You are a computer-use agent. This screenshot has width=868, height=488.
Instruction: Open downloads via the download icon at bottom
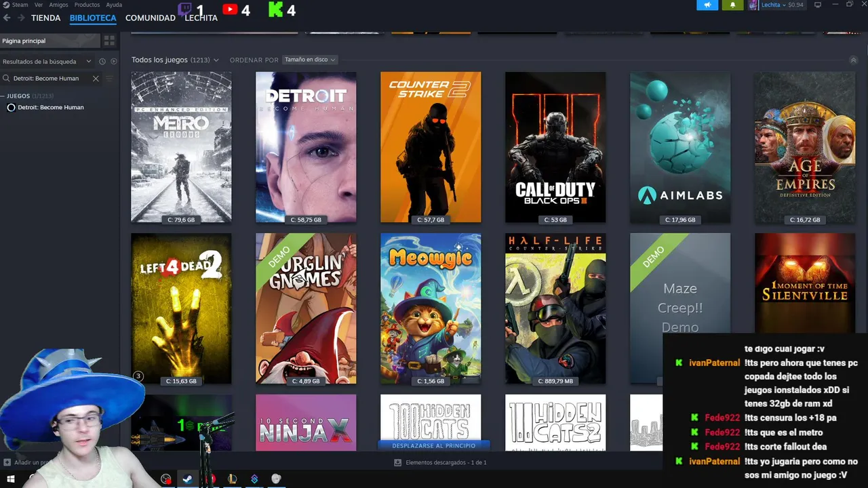[398, 463]
